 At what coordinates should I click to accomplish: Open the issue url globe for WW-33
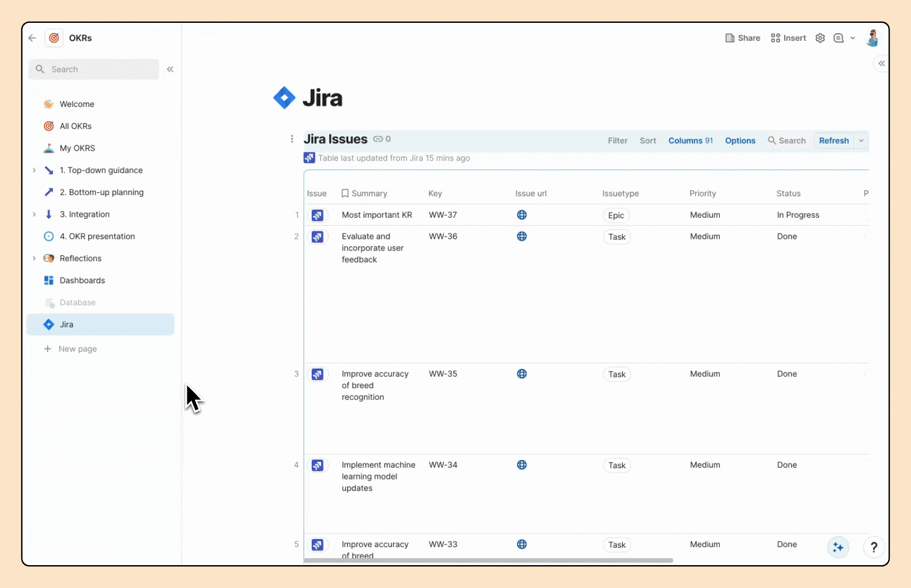click(x=522, y=544)
